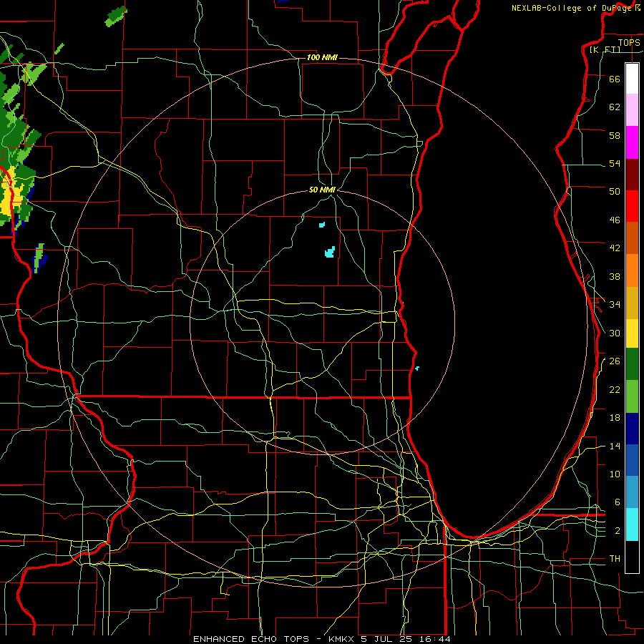Viewport: 644px width, 644px height.
Task: Click the legend value '66'
Action: [615, 79]
